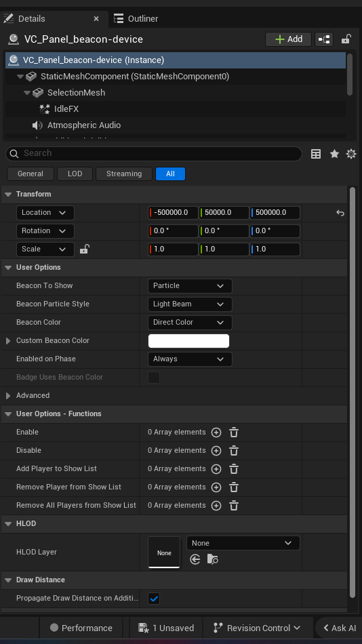
Task: Add an element to the Enable array
Action: point(216,432)
